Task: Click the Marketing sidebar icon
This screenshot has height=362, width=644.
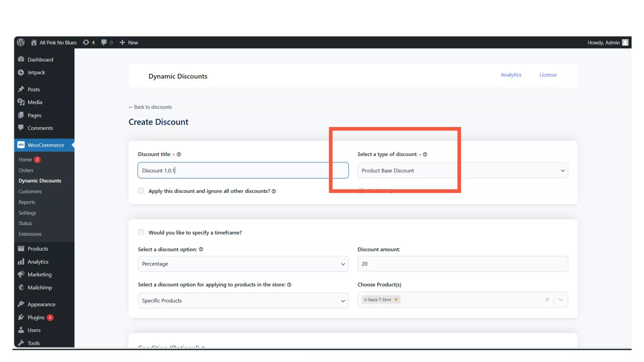Action: [21, 274]
